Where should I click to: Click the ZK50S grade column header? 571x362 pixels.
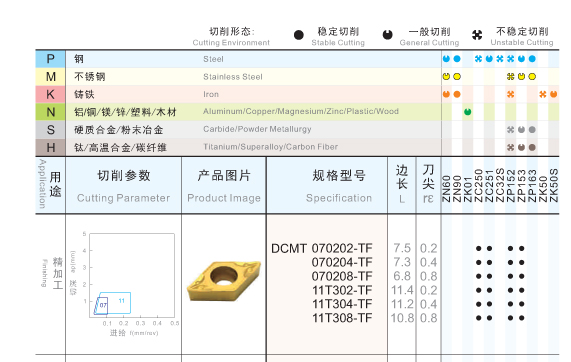554,185
